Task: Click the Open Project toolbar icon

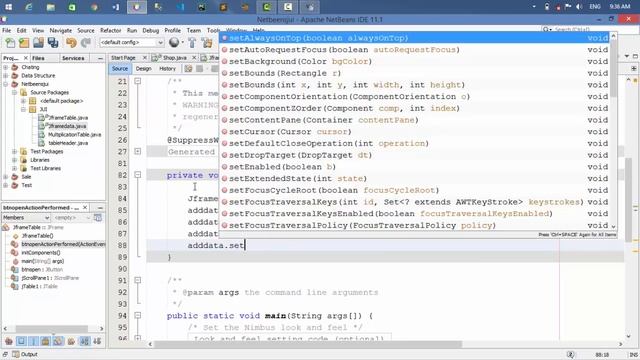Action: coord(38,42)
